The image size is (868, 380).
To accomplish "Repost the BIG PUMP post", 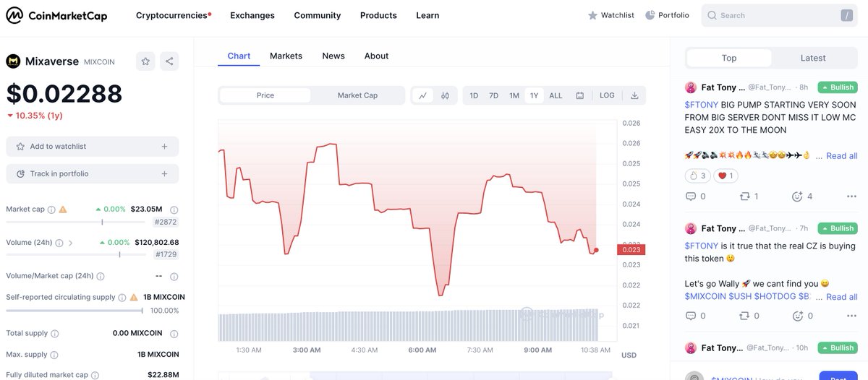I will click(749, 197).
